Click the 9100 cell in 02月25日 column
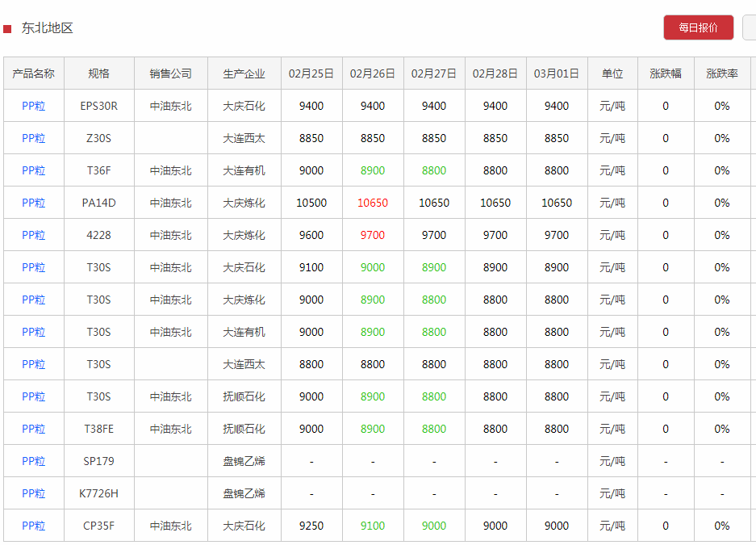Viewport: 756px width, 545px height. 311,267
